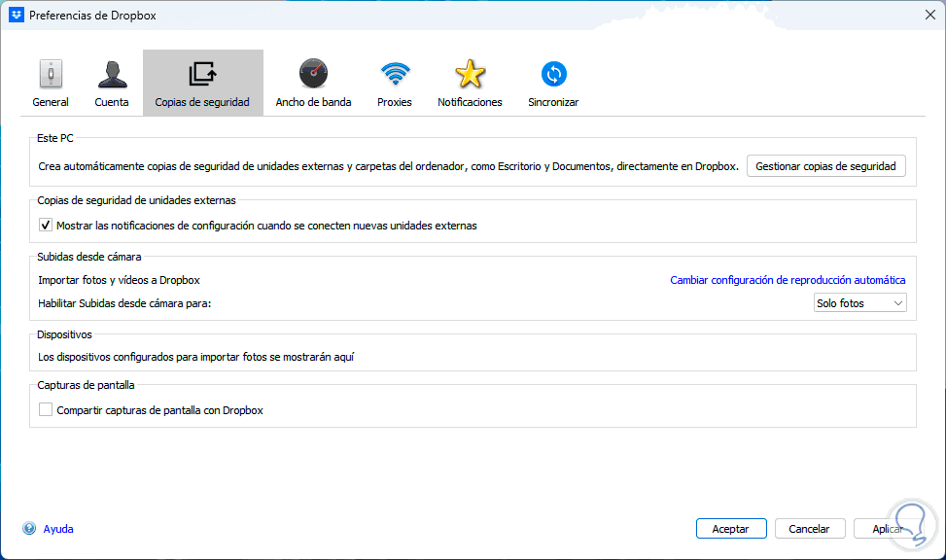Click the Cancelar button
The height and width of the screenshot is (560, 946).
810,529
